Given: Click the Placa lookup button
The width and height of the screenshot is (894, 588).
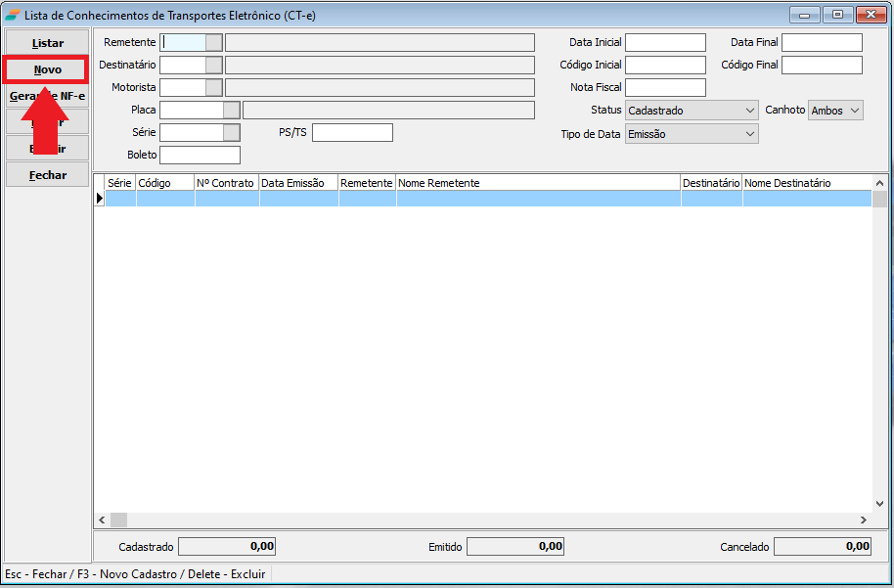Looking at the screenshot, I should [x=232, y=110].
